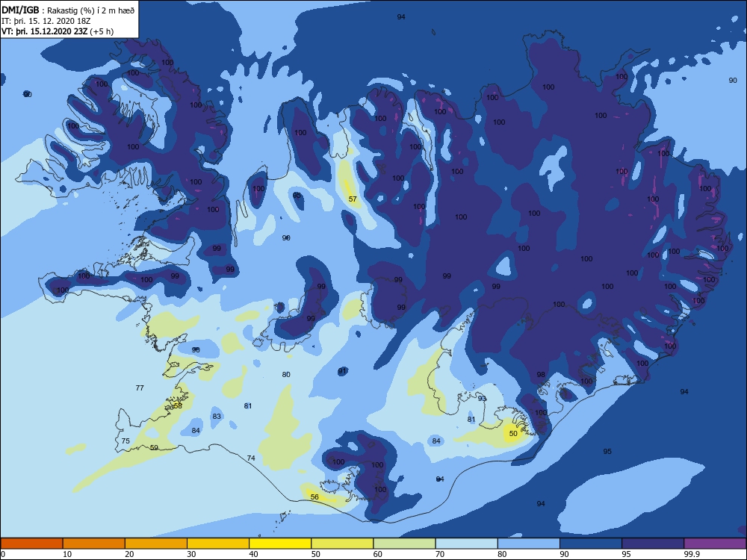Click the 57 humidity value on the map

click(x=353, y=199)
